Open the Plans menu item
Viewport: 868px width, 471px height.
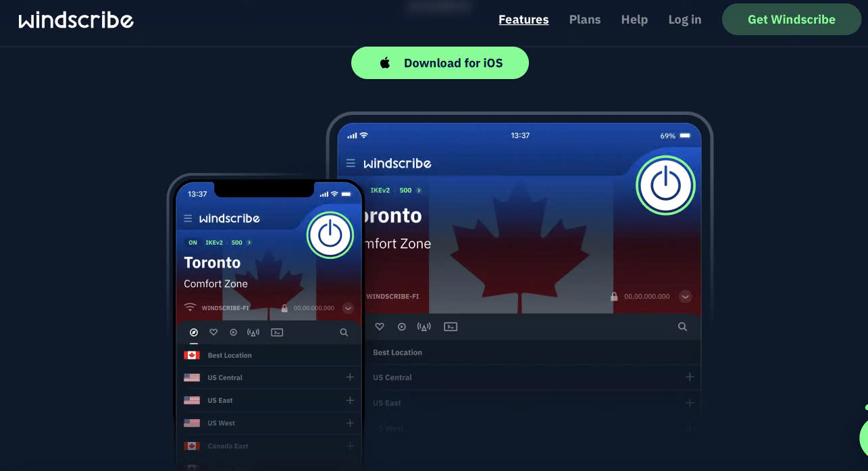(x=585, y=20)
